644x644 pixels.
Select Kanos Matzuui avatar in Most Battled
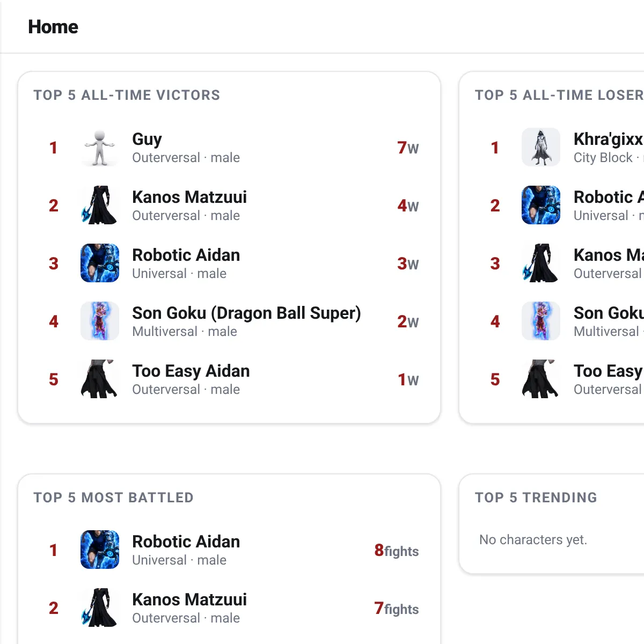(100, 608)
